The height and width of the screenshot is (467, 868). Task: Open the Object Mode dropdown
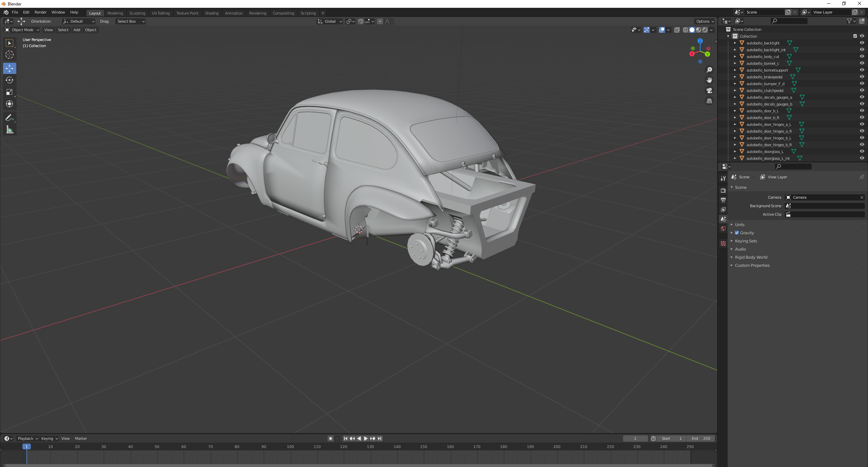[x=22, y=30]
